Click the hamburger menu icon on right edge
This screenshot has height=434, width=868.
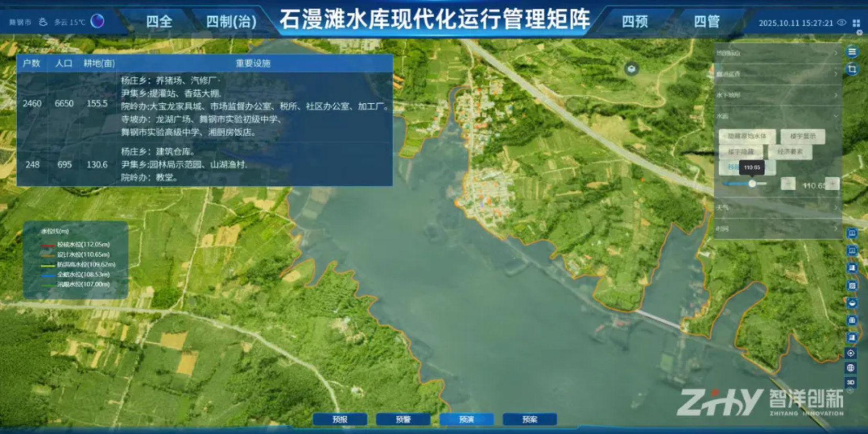[852, 52]
